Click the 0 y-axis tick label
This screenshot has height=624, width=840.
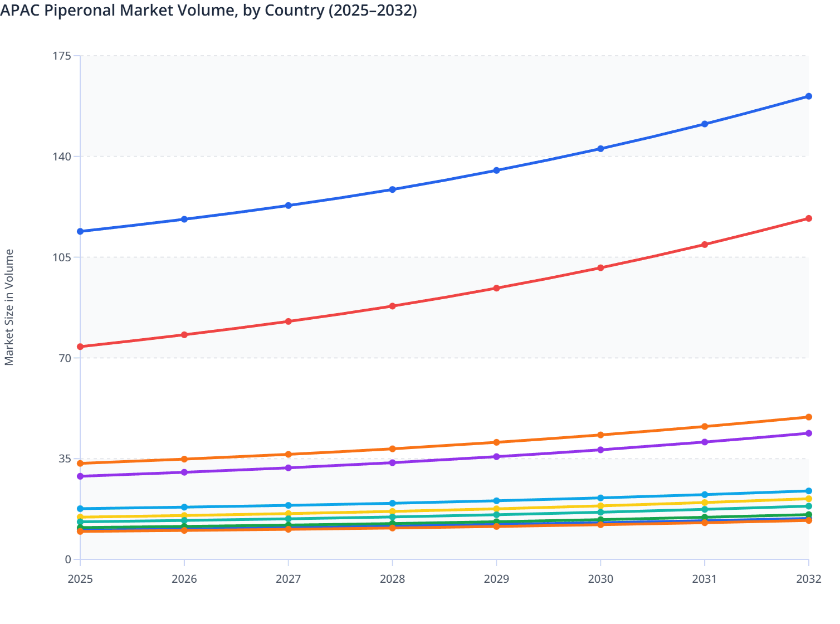click(68, 559)
